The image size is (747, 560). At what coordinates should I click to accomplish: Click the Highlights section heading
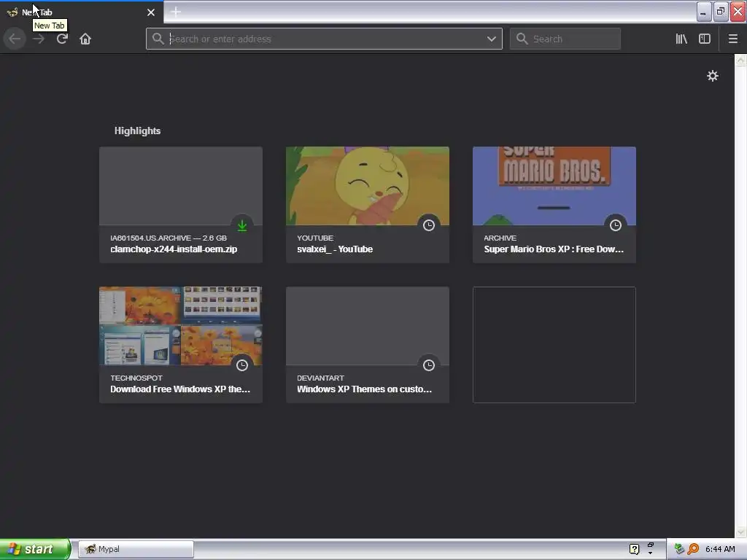pyautogui.click(x=137, y=131)
